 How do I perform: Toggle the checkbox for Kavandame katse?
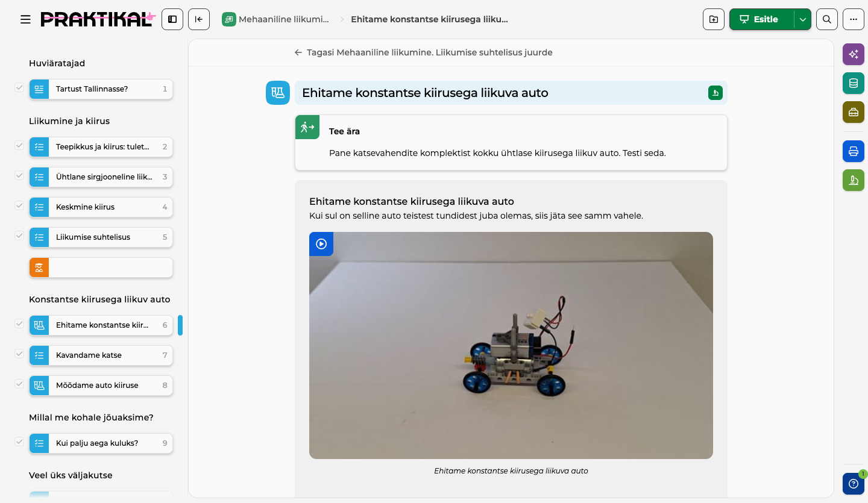point(19,354)
